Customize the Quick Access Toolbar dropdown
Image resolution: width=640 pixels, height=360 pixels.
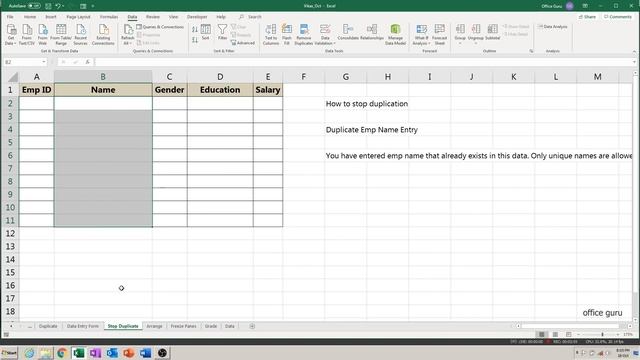click(93, 6)
